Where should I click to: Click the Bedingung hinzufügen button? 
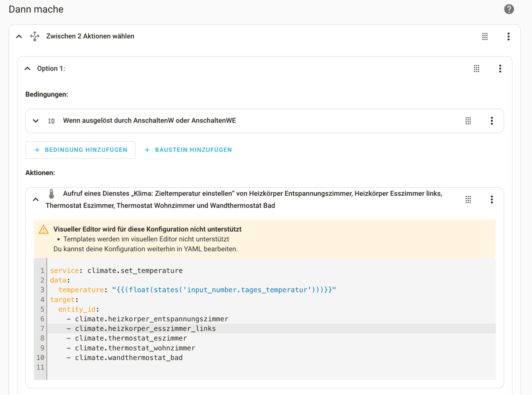81,150
